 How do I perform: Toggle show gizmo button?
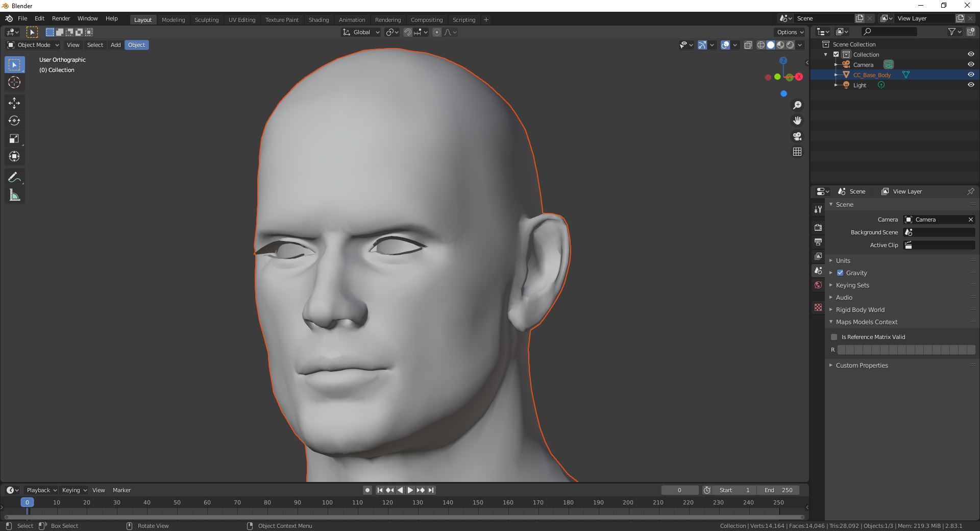click(x=702, y=45)
